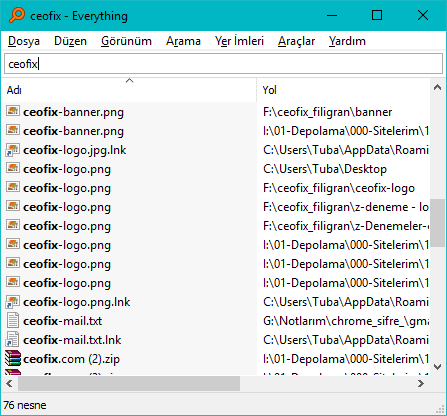Open the Dosya menu
This screenshot has height=416, width=447.
(x=24, y=41)
